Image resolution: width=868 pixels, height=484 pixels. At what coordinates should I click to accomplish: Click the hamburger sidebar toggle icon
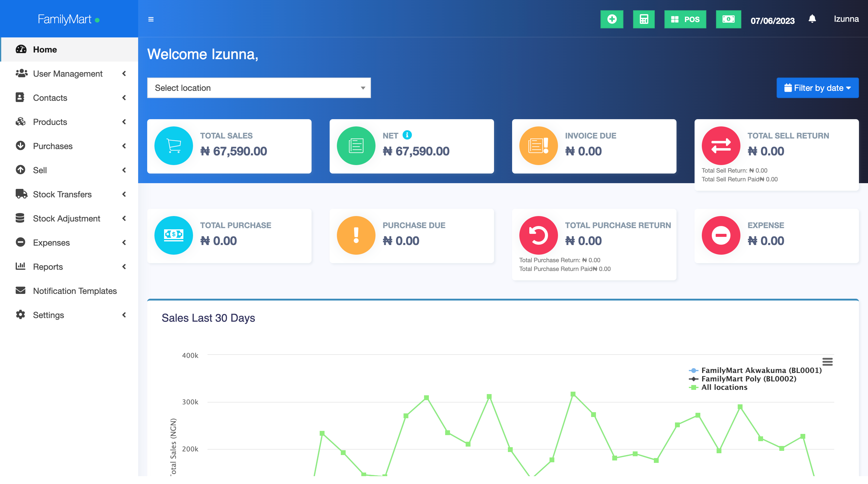[x=151, y=19]
